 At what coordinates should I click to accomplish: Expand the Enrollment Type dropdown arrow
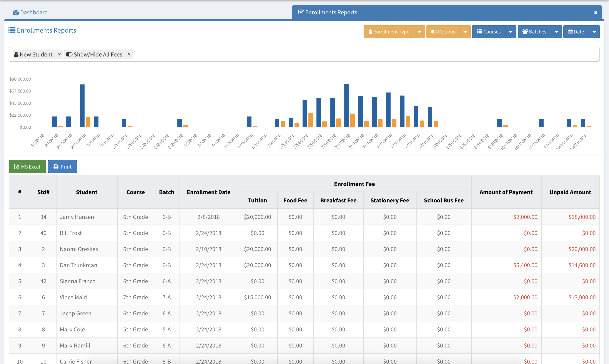click(x=419, y=32)
